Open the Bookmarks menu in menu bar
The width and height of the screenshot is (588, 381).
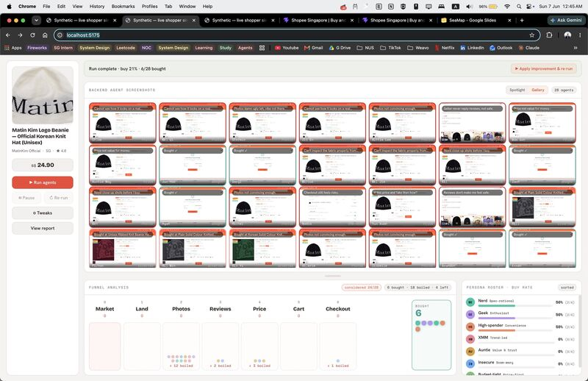point(123,7)
